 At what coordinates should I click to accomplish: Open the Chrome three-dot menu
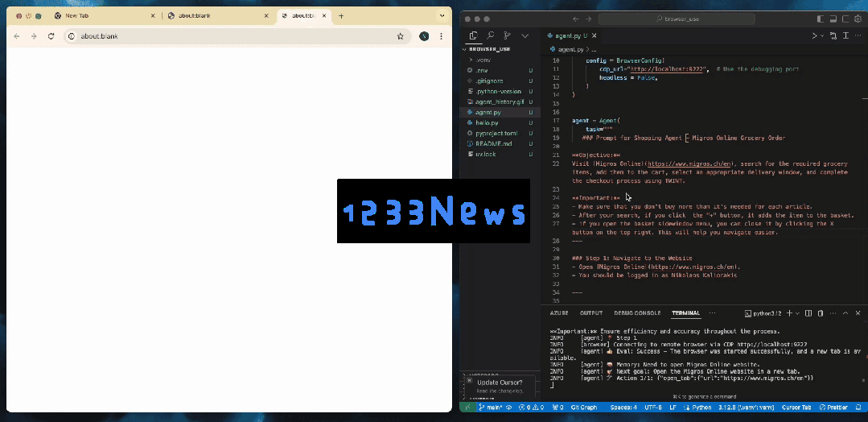coord(441,36)
